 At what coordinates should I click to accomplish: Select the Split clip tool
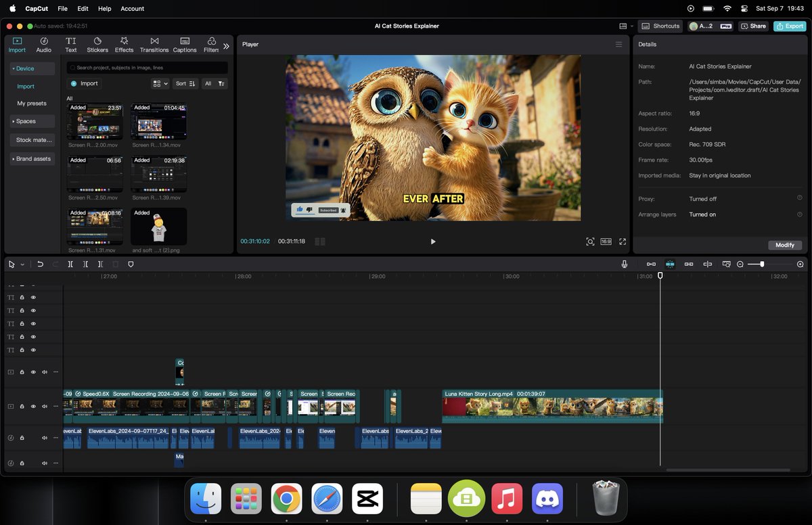[70, 265]
